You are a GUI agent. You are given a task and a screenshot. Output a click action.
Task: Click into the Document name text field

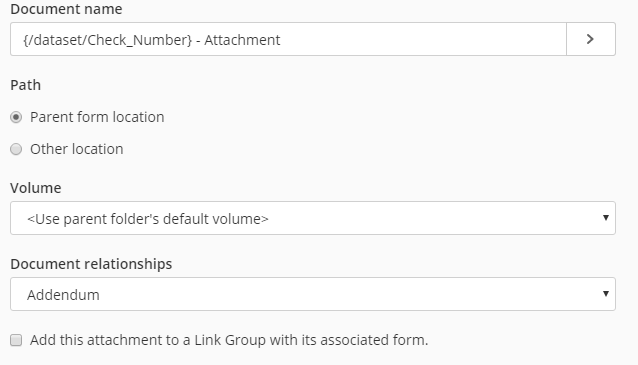coord(288,39)
